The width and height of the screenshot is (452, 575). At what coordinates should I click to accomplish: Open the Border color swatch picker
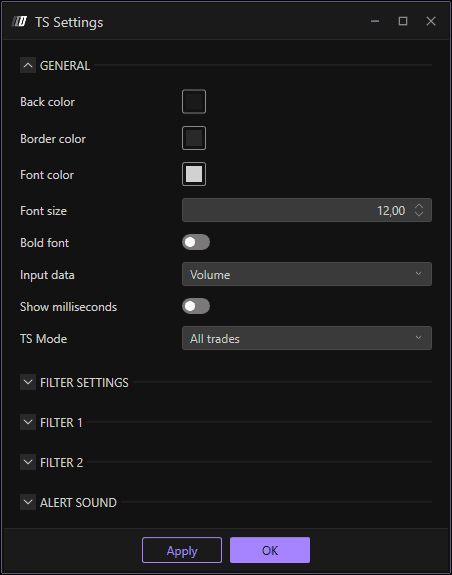click(x=194, y=138)
